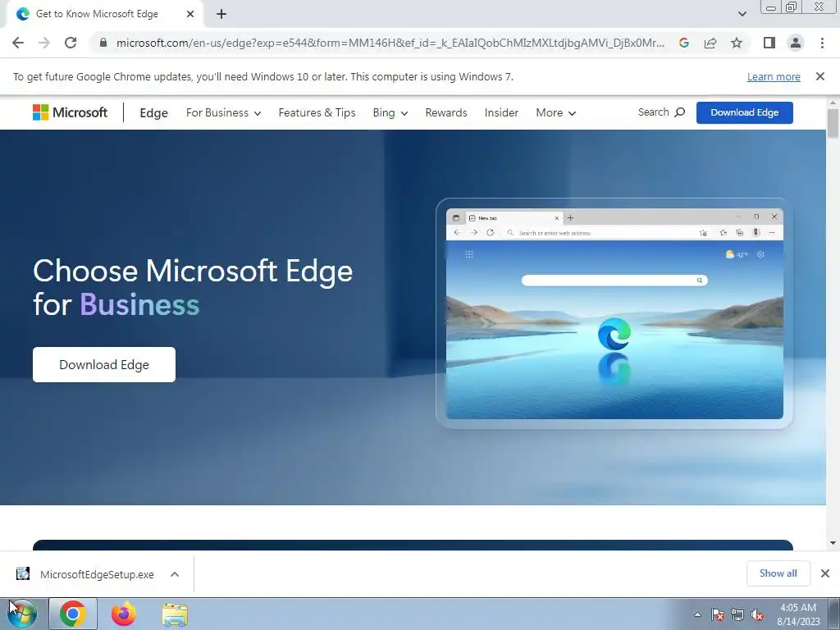
Task: Click the Edge browser preview image
Action: coord(614,313)
